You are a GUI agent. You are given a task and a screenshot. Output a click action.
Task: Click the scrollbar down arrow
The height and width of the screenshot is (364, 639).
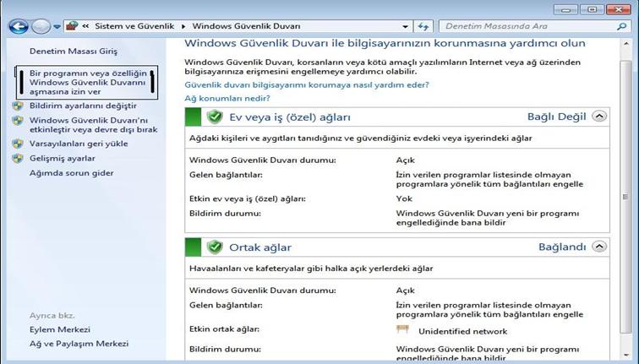(x=626, y=355)
